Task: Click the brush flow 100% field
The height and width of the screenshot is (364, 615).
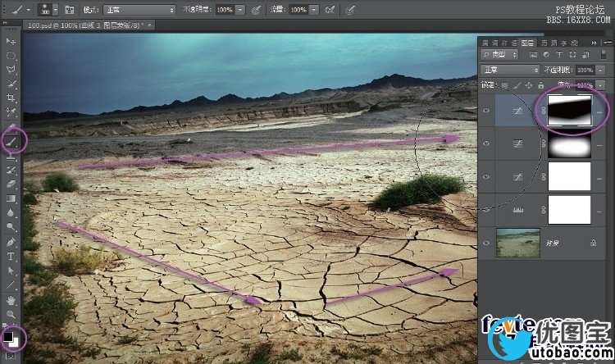Action: coord(298,10)
